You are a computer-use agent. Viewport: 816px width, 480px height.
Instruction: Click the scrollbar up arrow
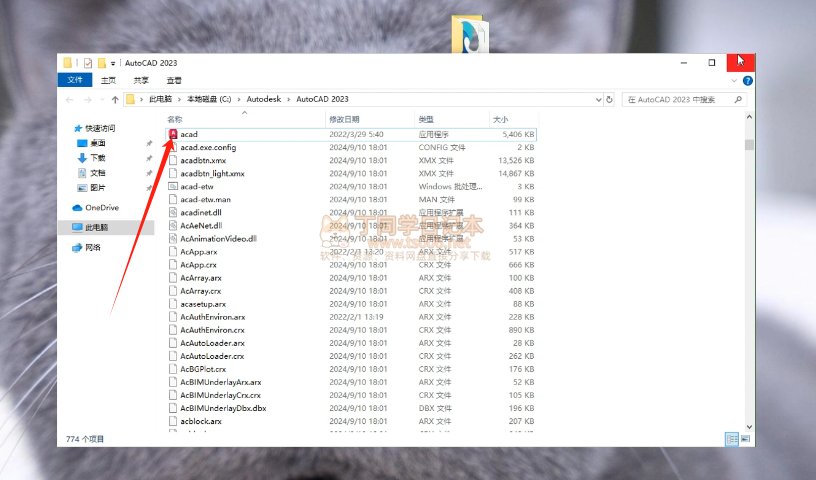click(x=749, y=117)
